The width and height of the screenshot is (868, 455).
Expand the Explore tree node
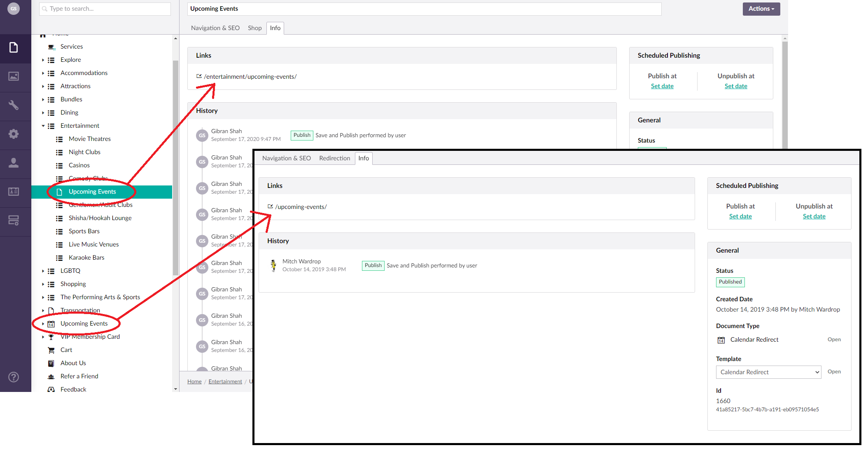click(43, 60)
